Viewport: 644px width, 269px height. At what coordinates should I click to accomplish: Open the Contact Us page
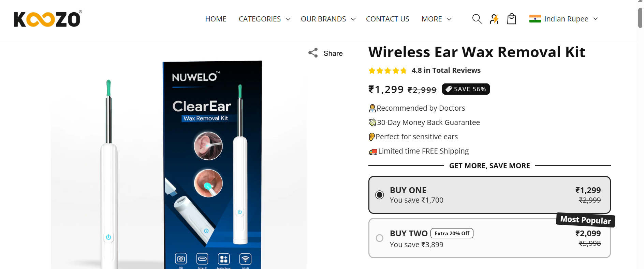[387, 19]
